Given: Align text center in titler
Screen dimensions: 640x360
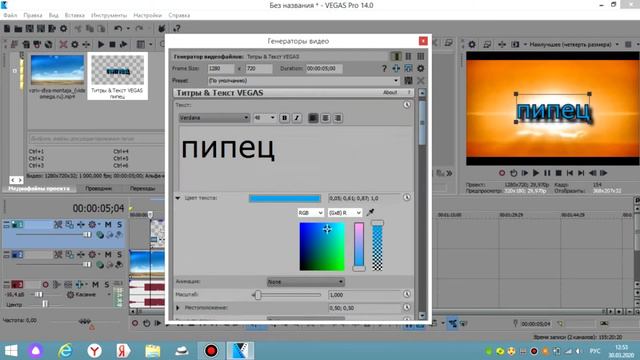Looking at the screenshot, I should click(x=325, y=118).
